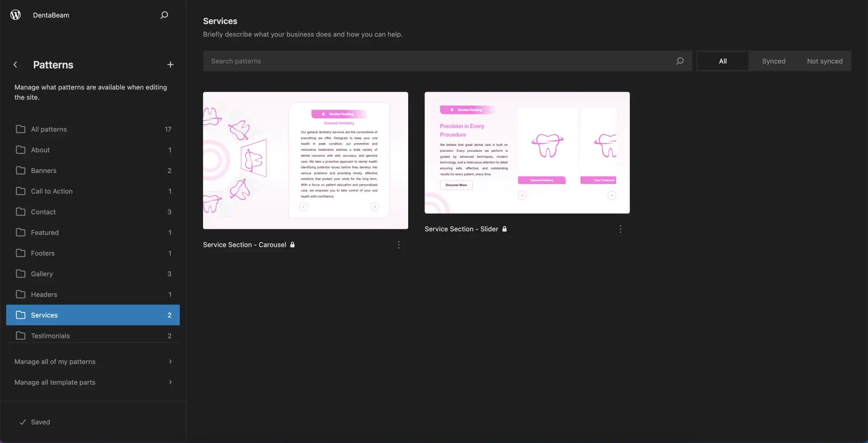Click the magnifier icon in Search patterns

pos(679,61)
